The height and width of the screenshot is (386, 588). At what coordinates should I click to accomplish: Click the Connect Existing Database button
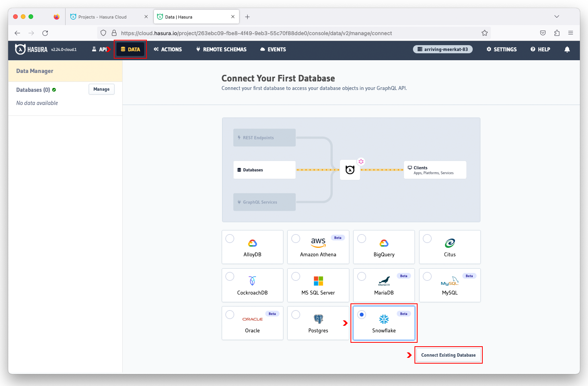(448, 355)
